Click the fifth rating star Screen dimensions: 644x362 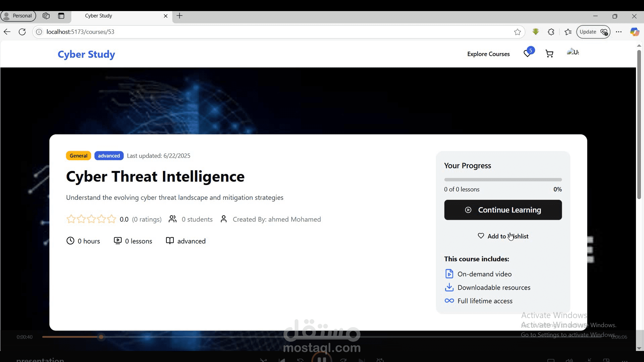point(112,219)
